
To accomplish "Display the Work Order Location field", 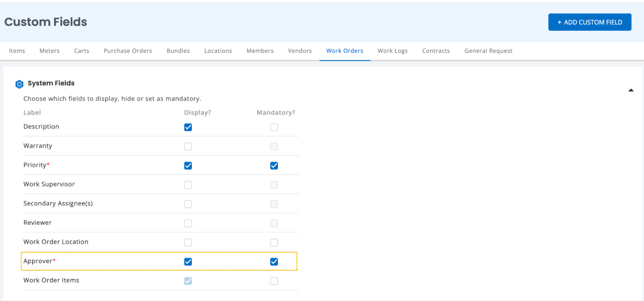I will pyautogui.click(x=188, y=242).
